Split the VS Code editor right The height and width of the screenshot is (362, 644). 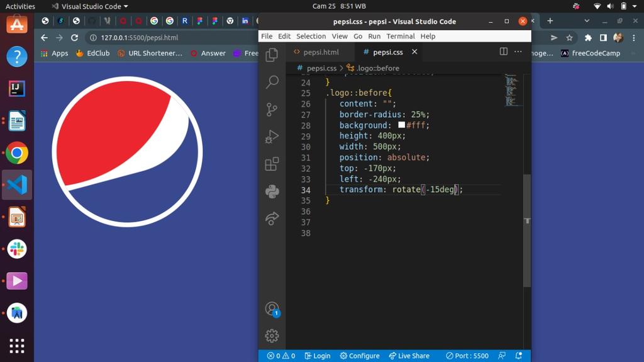point(504,52)
